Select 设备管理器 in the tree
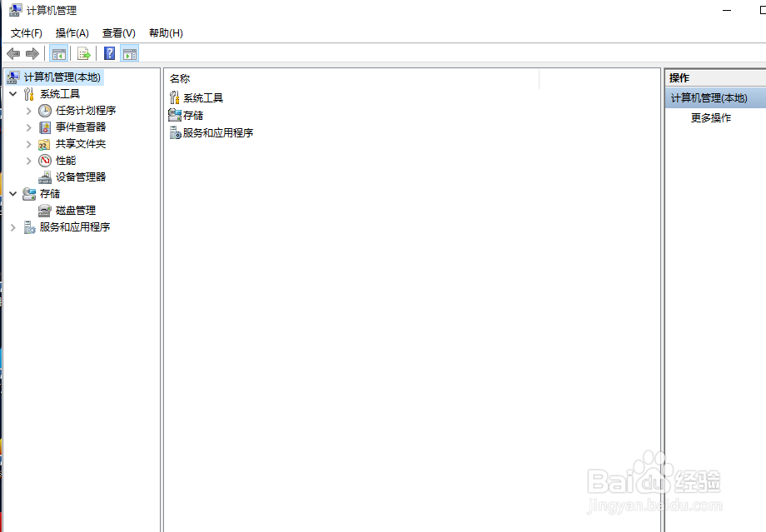 click(81, 177)
